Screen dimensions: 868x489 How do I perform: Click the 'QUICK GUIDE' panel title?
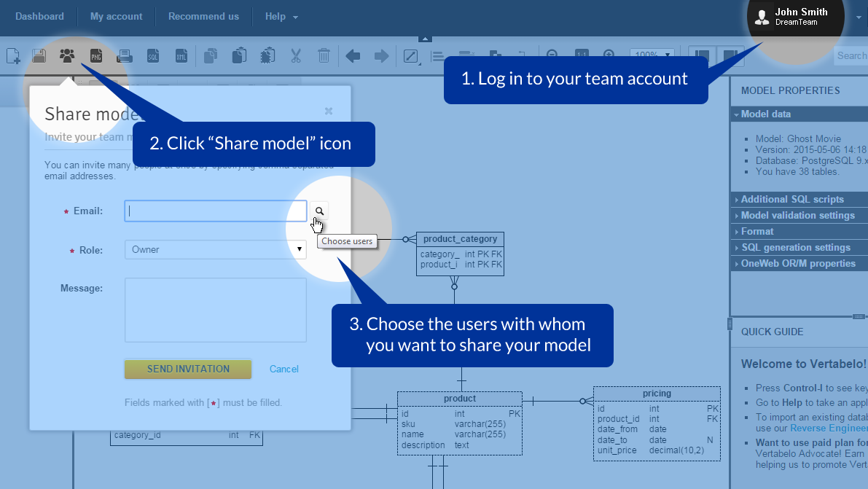point(773,332)
